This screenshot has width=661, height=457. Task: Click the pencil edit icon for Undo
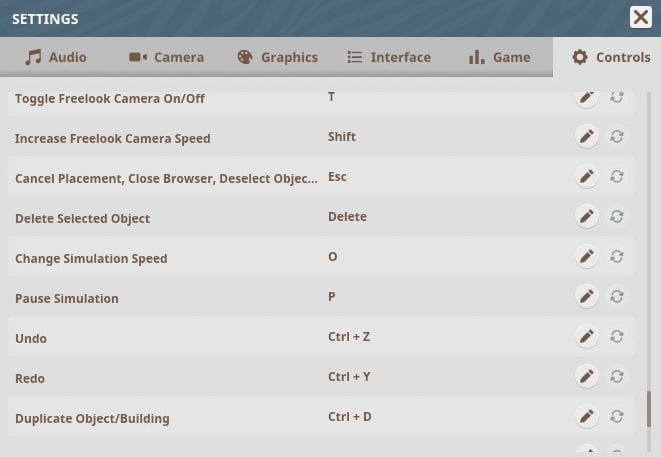[587, 337]
